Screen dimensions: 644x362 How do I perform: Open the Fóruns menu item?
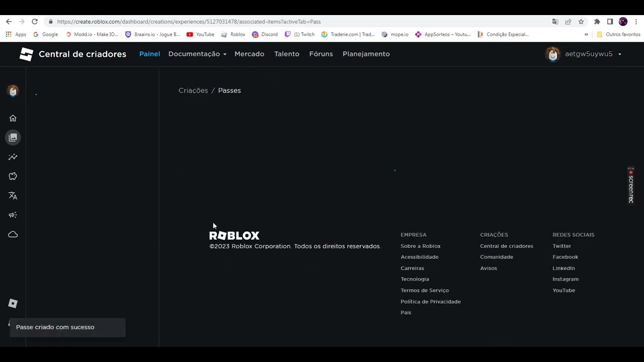pos(321,54)
